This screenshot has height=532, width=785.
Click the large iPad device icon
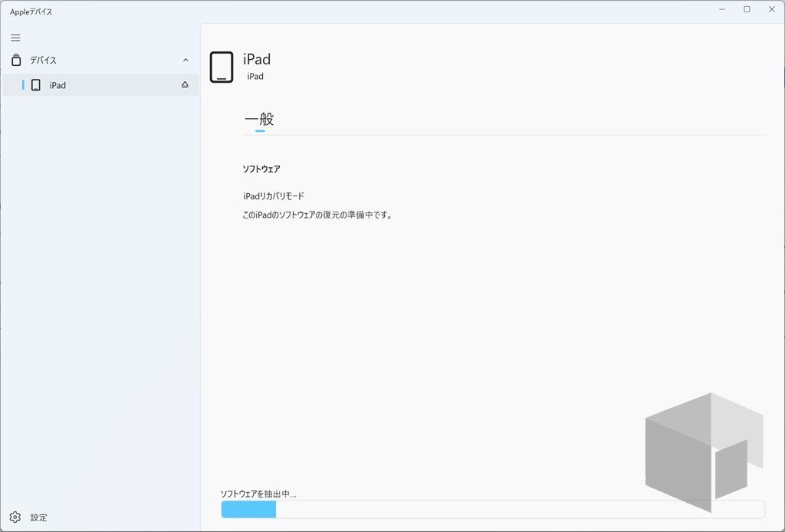pos(222,67)
